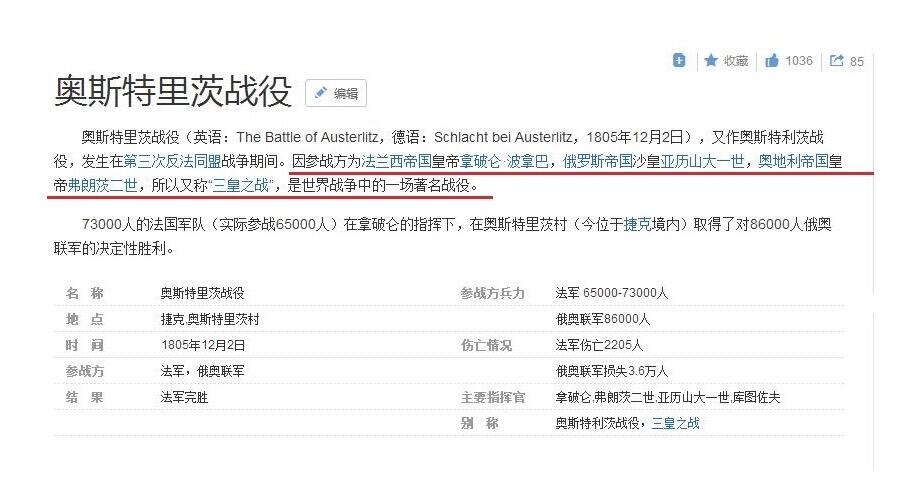Click the 1036 like count

[799, 61]
